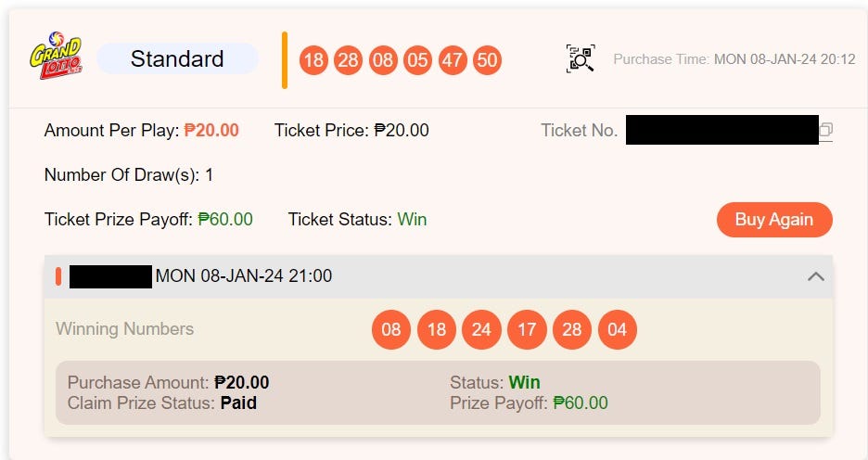Click the Ticket Prize Payoff ₱60.00 amount

225,220
